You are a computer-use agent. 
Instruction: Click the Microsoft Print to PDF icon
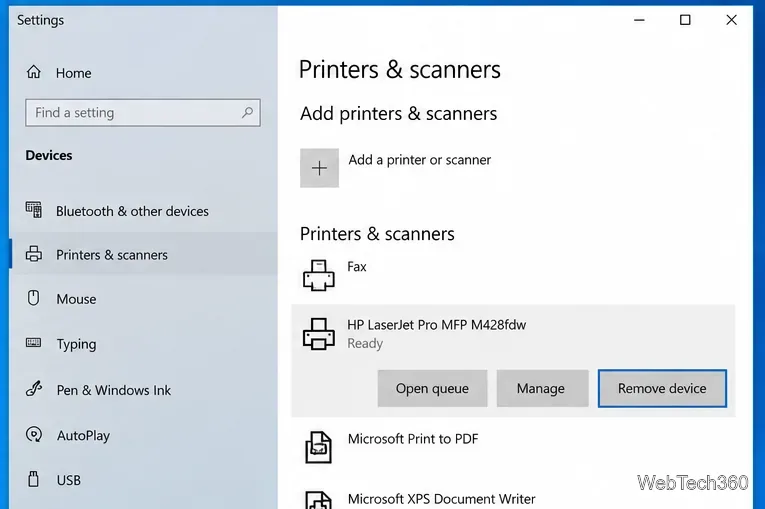point(319,447)
